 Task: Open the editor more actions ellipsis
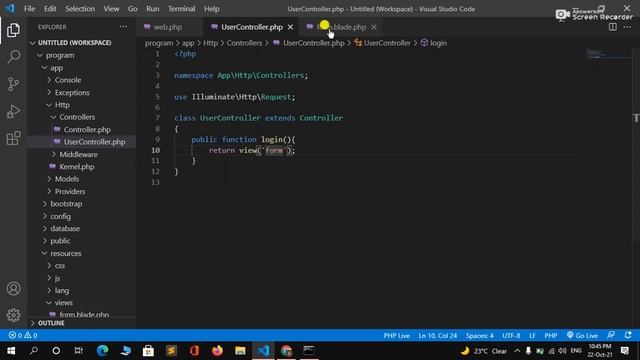coord(627,27)
